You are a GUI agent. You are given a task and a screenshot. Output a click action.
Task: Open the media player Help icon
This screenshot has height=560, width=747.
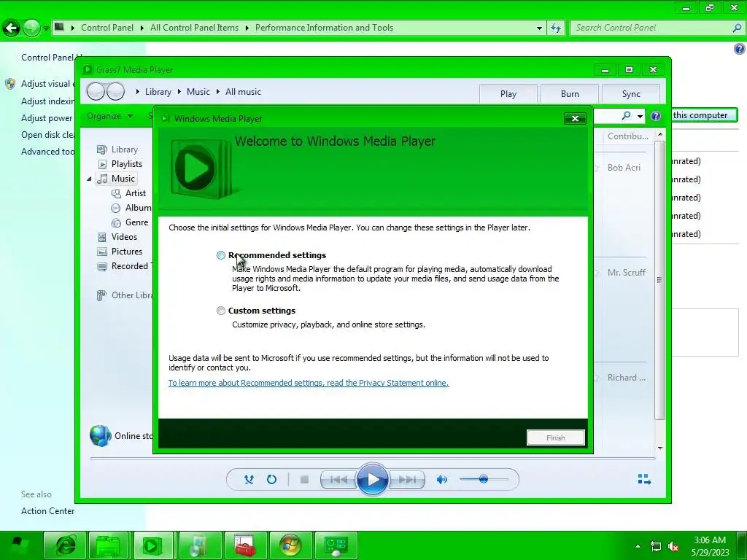coord(656,116)
